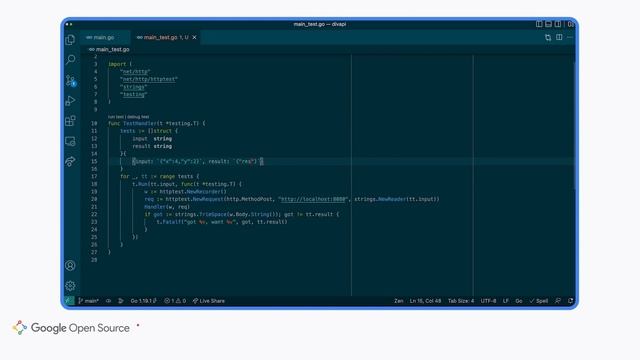Open the Explorer view in activity bar
Viewport: 640px width, 360px height.
70,40
